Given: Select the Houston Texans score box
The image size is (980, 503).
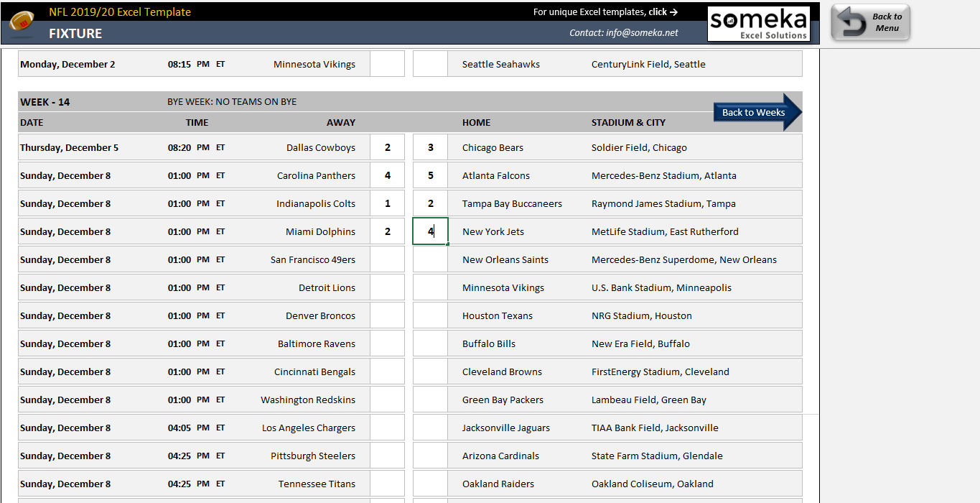Looking at the screenshot, I should (x=431, y=315).
